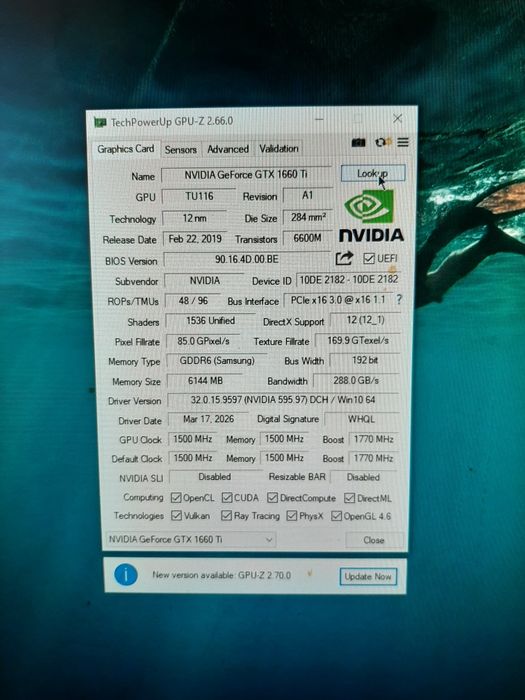Toggle the OpenGL 4.6 checkbox
This screenshot has height=700, width=525.
tap(336, 516)
